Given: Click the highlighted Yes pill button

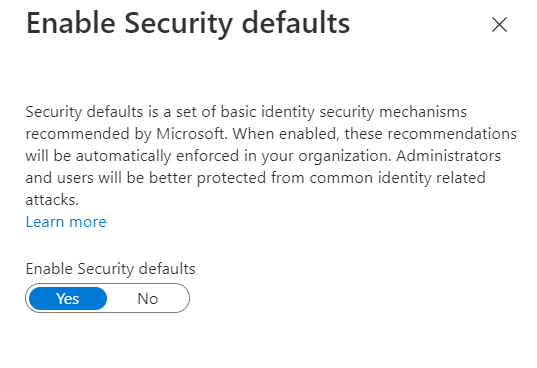Looking at the screenshot, I should (x=68, y=299).
